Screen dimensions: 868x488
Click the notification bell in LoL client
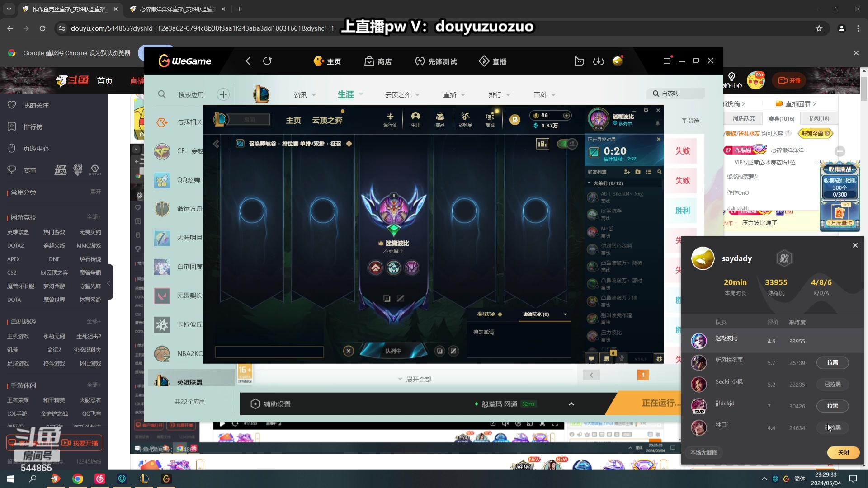coord(658,123)
